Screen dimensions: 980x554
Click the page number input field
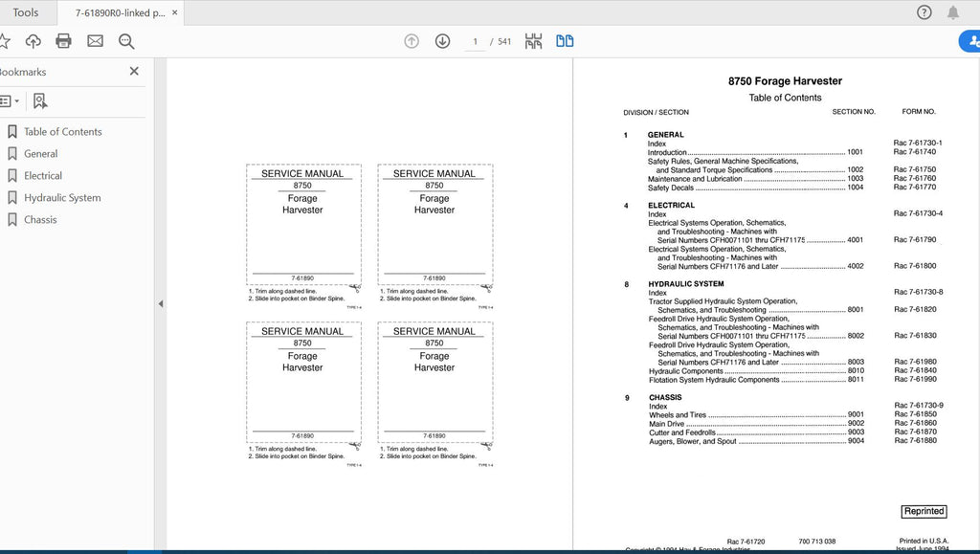pos(475,42)
